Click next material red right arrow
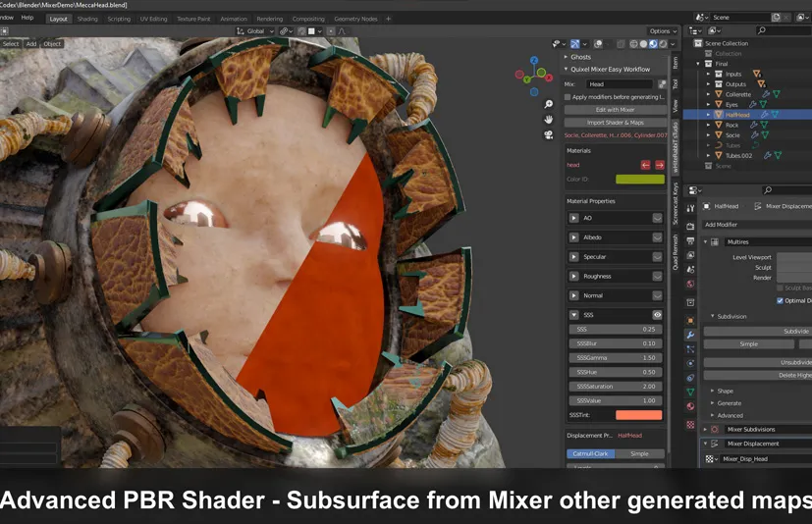The width and height of the screenshot is (812, 524). pyautogui.click(x=660, y=165)
